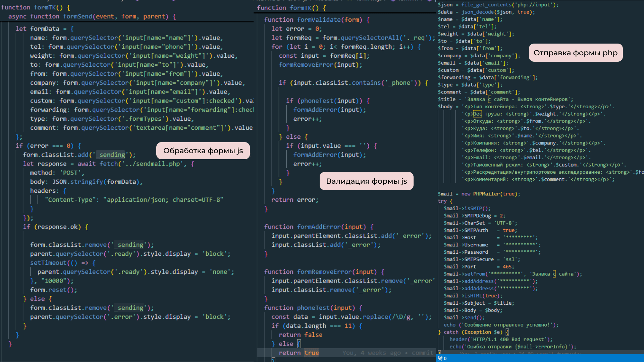Click the 'setTimeout(() => {' line

[x=63, y=263]
